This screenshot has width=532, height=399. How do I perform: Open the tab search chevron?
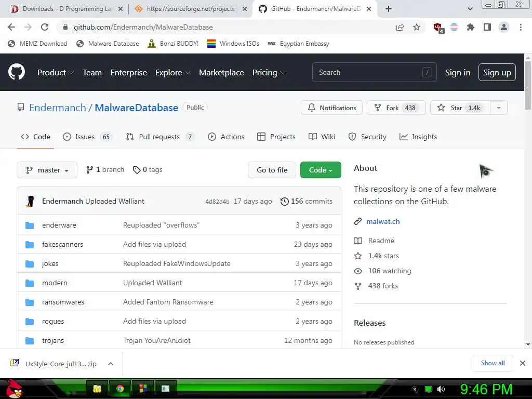point(470,9)
